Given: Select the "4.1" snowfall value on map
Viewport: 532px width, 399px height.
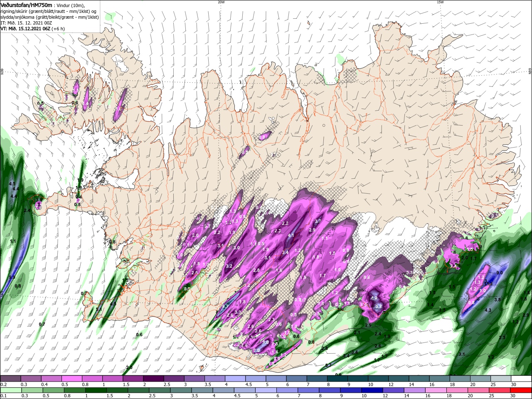Looking at the screenshot, I should click(291, 236).
